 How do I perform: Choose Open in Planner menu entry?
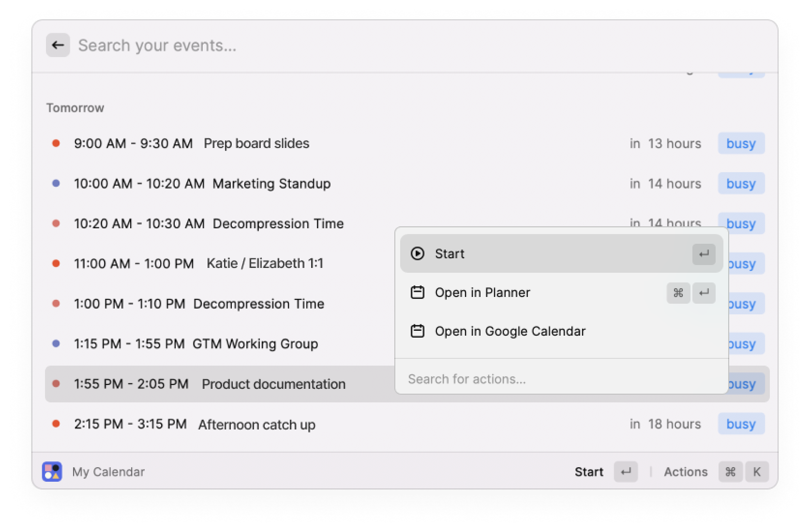[x=561, y=293]
